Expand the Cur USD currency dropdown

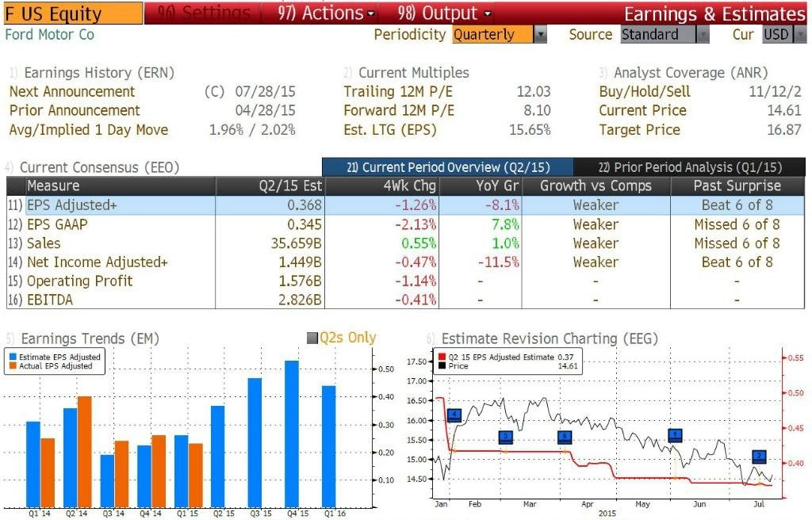(x=800, y=35)
